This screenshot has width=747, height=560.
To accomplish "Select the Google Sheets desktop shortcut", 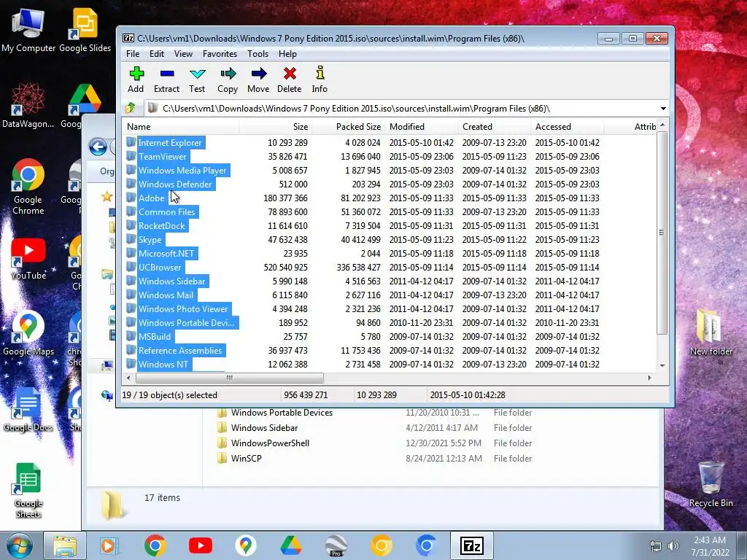I will pos(28,491).
